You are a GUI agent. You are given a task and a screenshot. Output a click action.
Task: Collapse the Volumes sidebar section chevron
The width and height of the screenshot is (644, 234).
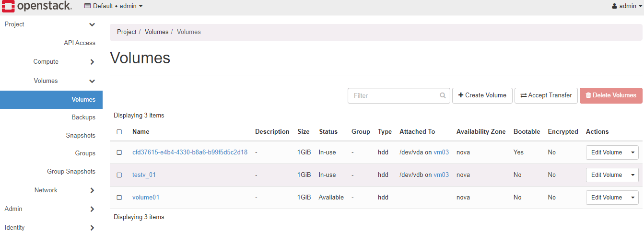point(92,81)
